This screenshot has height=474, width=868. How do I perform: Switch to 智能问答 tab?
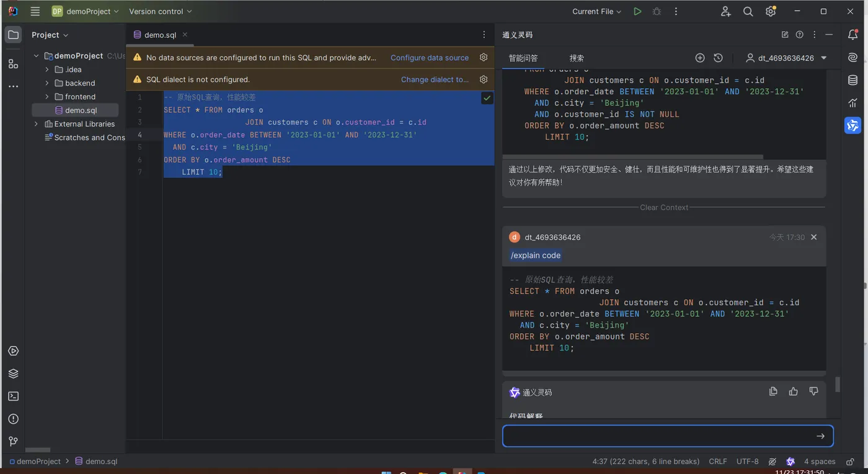tap(523, 58)
